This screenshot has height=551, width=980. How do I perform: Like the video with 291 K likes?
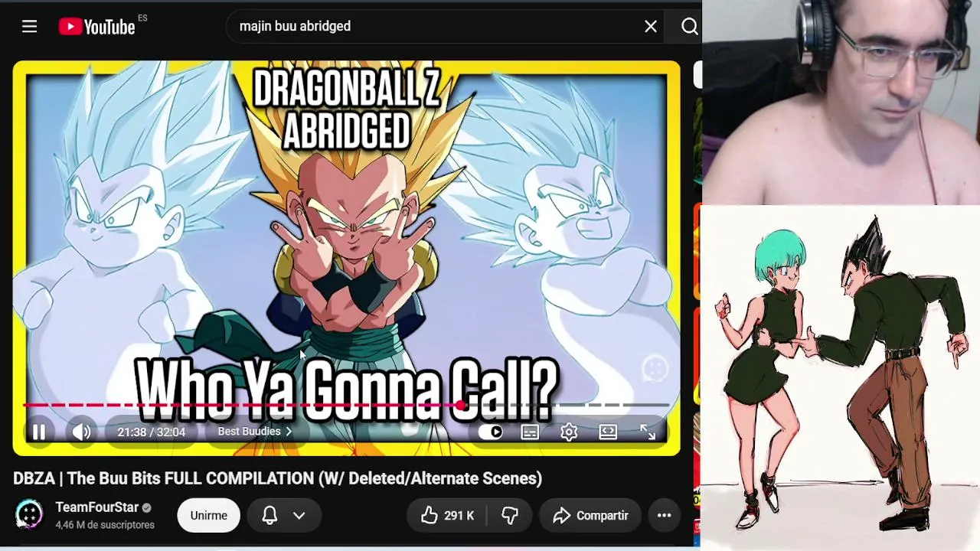pos(448,516)
